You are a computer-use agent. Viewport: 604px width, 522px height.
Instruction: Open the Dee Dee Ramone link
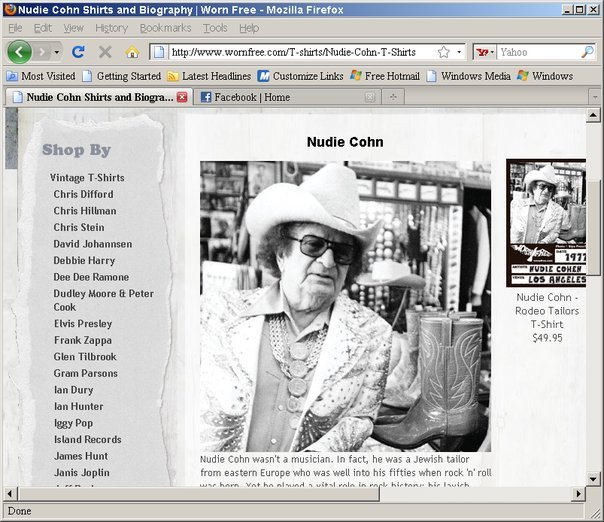pyautogui.click(x=91, y=277)
